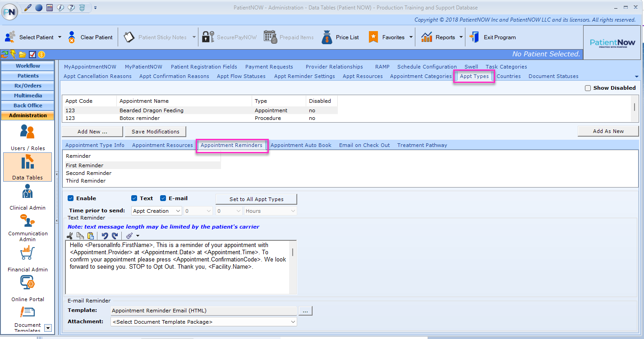Cut text using the scissors icon
Screen dimensions: 644x339
click(70, 235)
